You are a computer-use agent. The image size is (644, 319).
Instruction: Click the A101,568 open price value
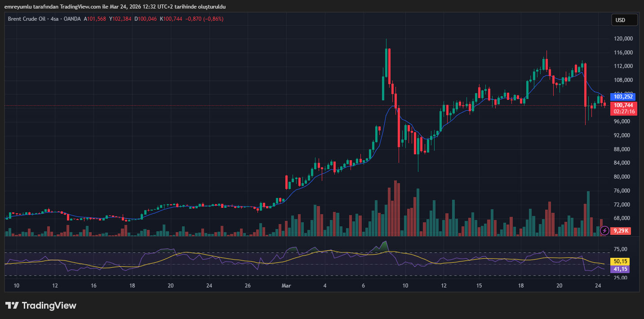[95, 19]
